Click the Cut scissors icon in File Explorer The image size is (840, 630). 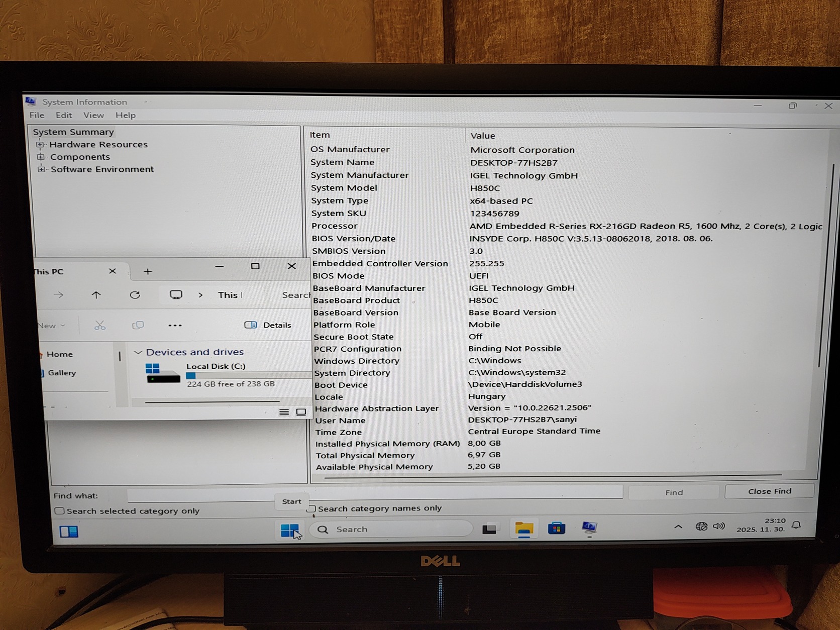[100, 326]
